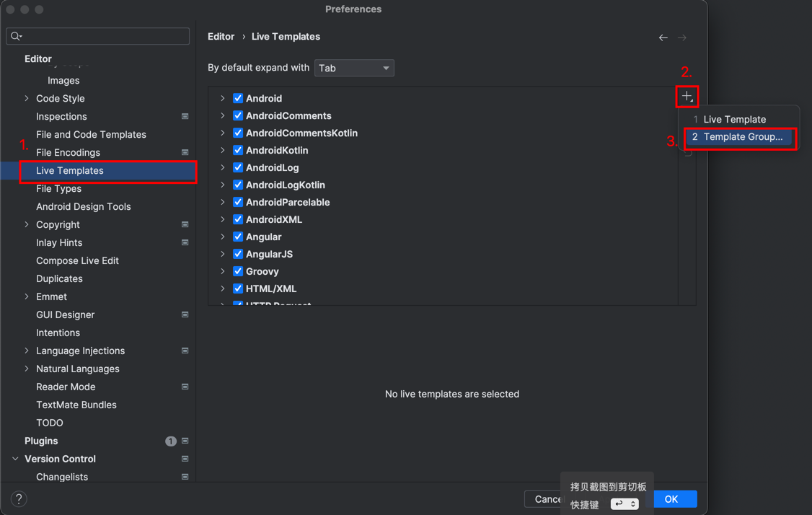Click project-level icon beside Reader Mode
Screen dimensions: 812x515
pos(185,387)
